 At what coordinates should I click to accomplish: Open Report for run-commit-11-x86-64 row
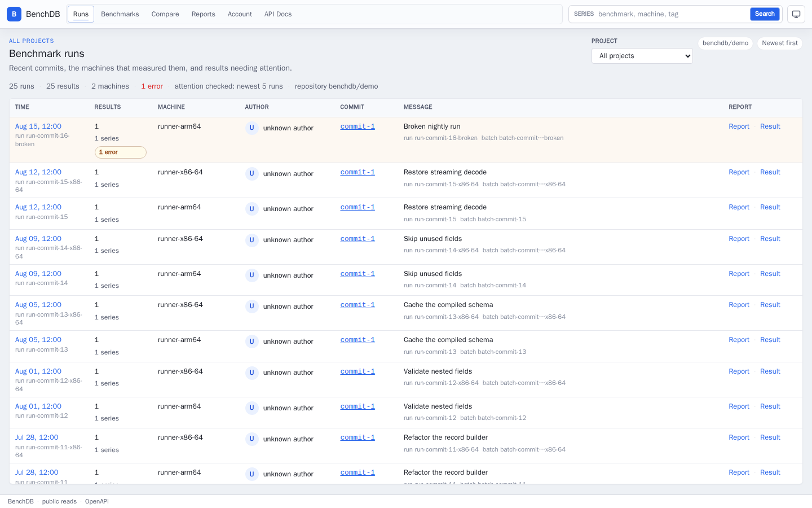(x=739, y=437)
